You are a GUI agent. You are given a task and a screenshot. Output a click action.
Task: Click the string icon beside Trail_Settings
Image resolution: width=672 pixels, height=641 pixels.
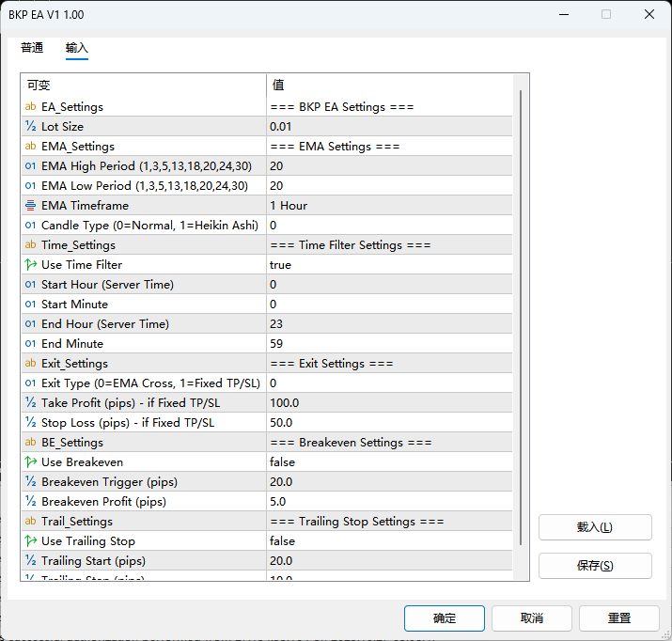pyautogui.click(x=31, y=522)
